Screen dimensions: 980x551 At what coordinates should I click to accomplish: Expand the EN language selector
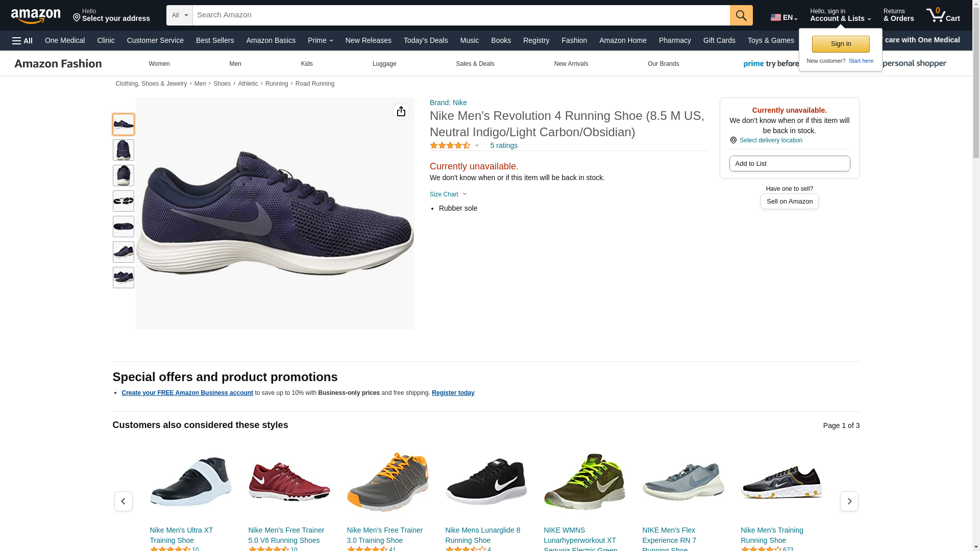(x=783, y=17)
